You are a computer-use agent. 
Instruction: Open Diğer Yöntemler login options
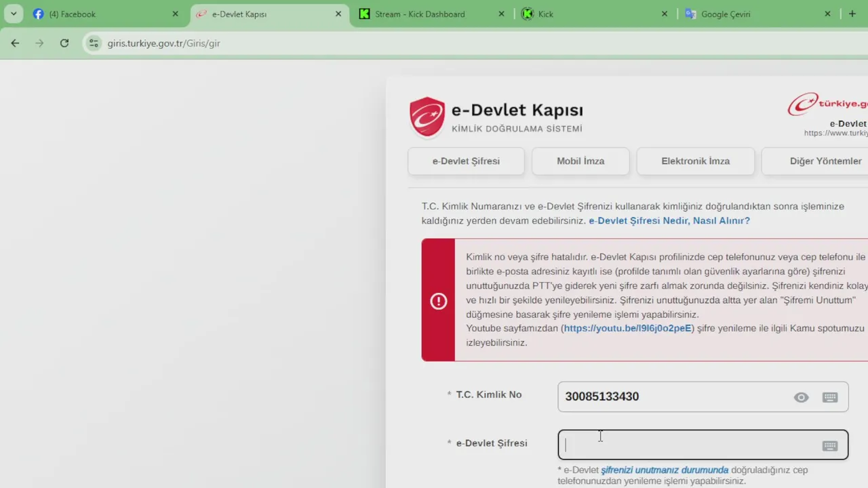(x=815, y=161)
